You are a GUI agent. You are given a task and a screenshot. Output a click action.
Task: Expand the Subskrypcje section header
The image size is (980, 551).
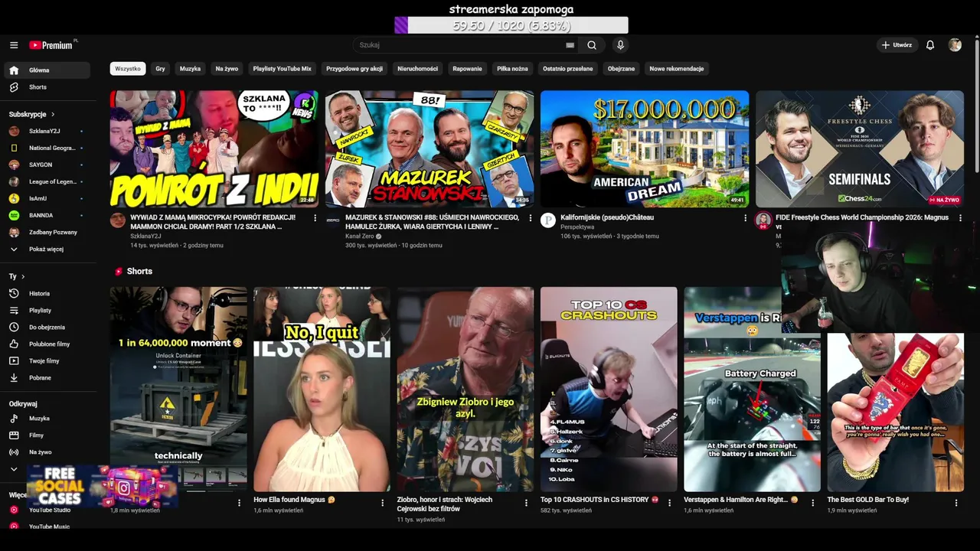pos(31,115)
